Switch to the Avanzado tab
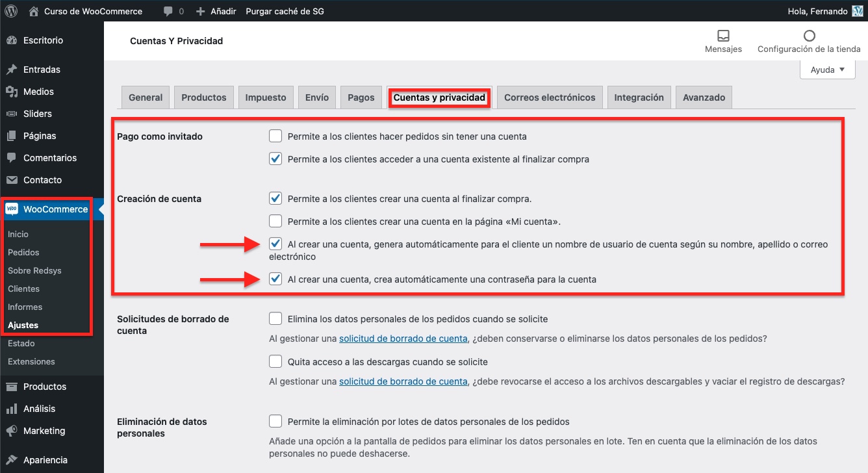The width and height of the screenshot is (868, 473). [x=704, y=97]
